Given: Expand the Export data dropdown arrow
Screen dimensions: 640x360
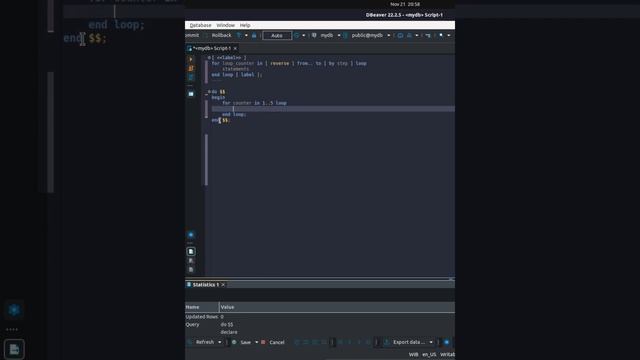Looking at the screenshot, I should pos(431,342).
